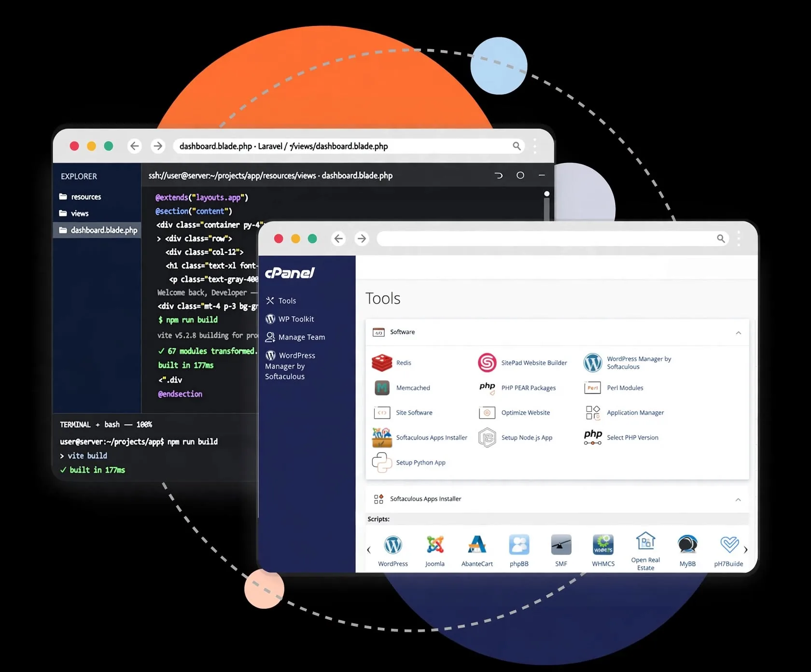The width and height of the screenshot is (811, 672).
Task: Show previous scripts with left chevron
Action: 369,549
